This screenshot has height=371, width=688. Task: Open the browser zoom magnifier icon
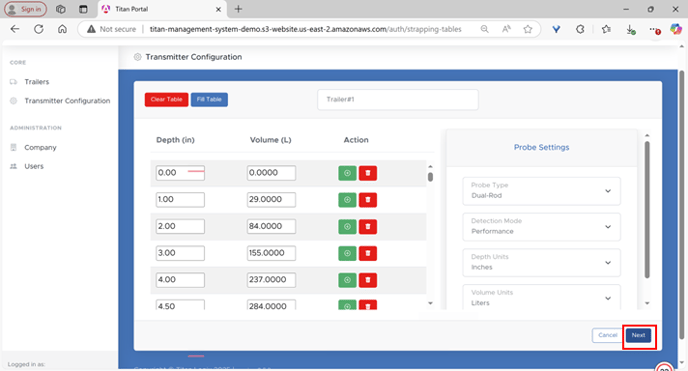484,29
